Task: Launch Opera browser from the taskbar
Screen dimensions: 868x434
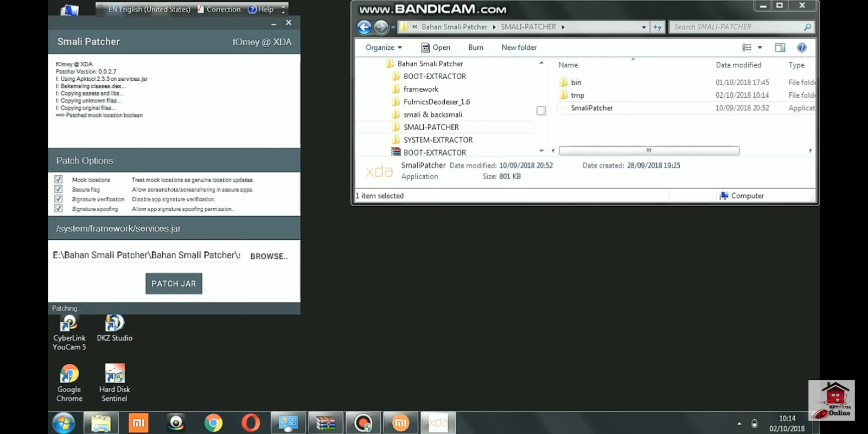Action: click(251, 423)
